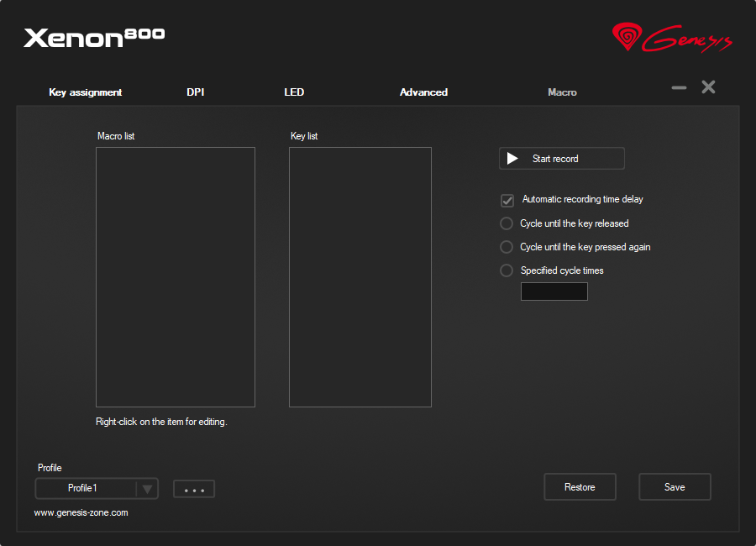Click the Genesis logo
This screenshot has height=546, width=756.
point(672,38)
